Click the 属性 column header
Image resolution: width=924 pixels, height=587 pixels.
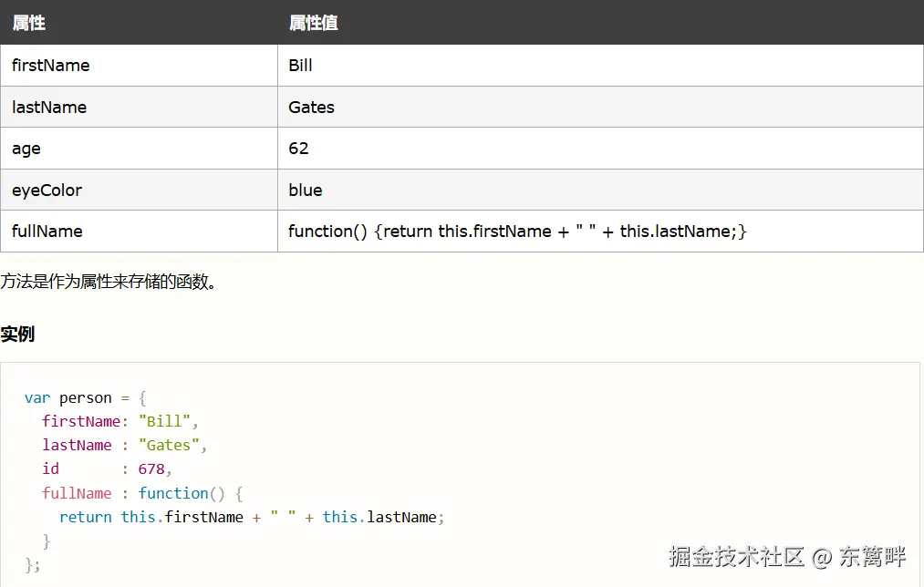[29, 23]
